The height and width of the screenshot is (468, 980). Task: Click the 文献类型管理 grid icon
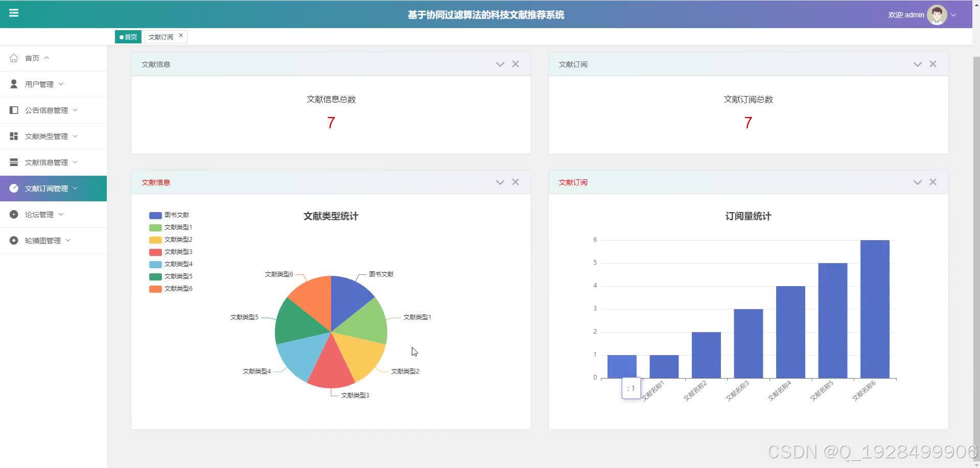14,136
